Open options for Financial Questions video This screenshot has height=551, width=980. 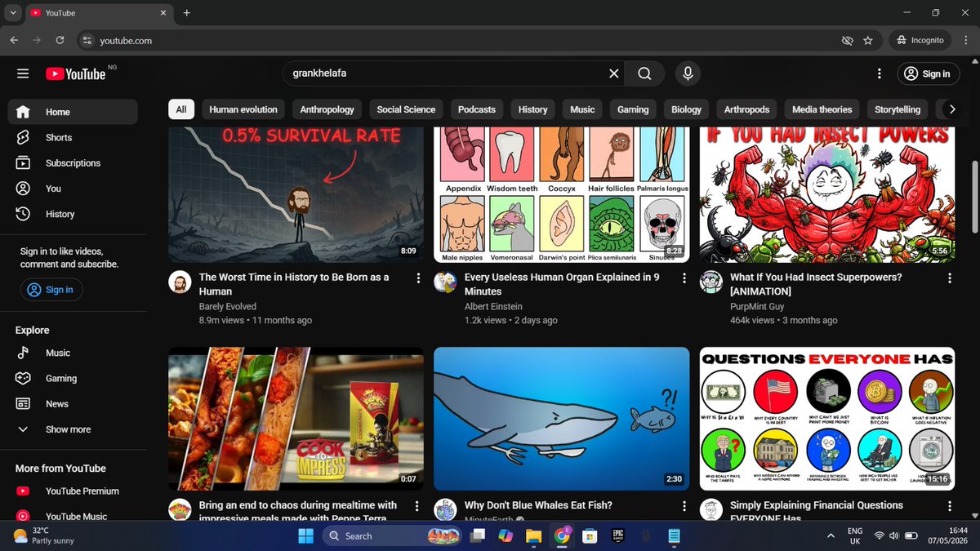click(950, 506)
